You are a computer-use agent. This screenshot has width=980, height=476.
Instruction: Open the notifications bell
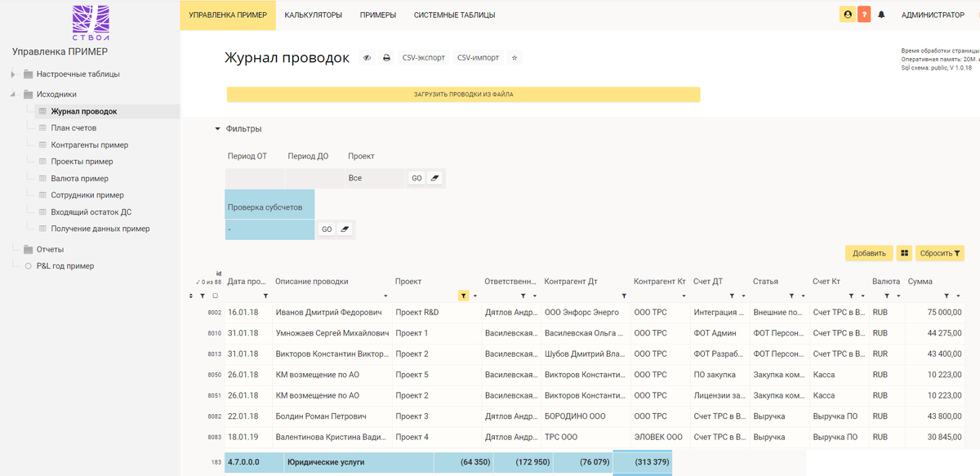coord(881,15)
